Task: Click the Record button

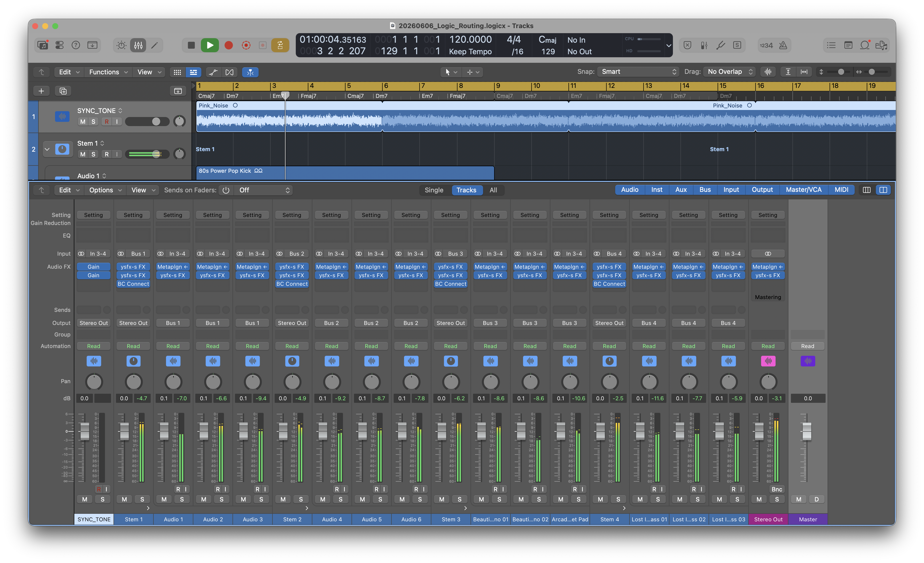Action: pos(228,45)
